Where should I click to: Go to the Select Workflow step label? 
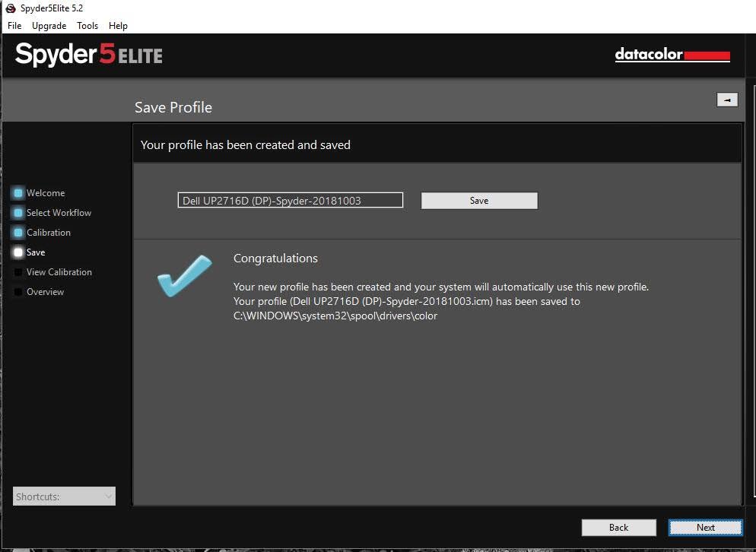pos(59,213)
